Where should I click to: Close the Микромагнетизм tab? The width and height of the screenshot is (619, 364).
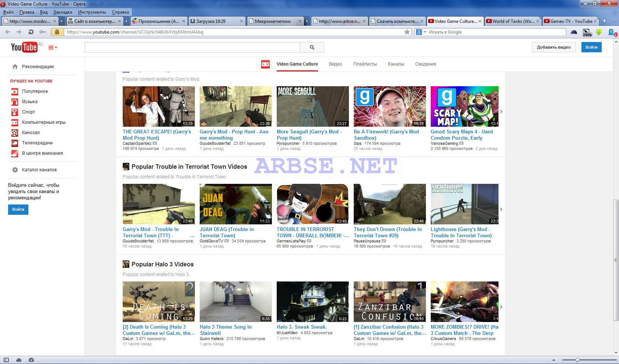tap(300, 21)
